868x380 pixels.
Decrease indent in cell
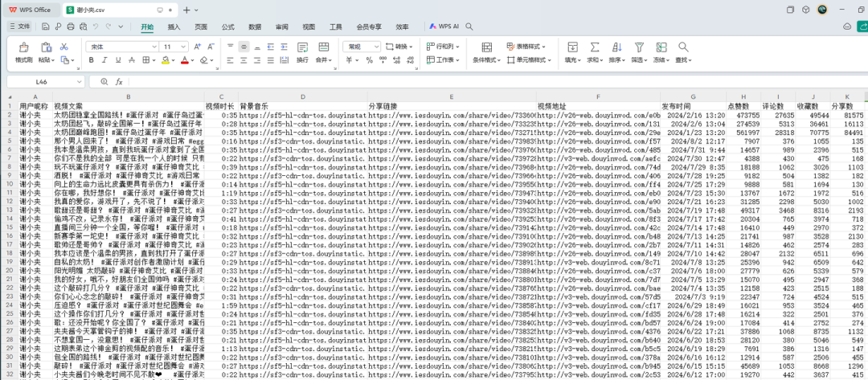click(x=270, y=47)
